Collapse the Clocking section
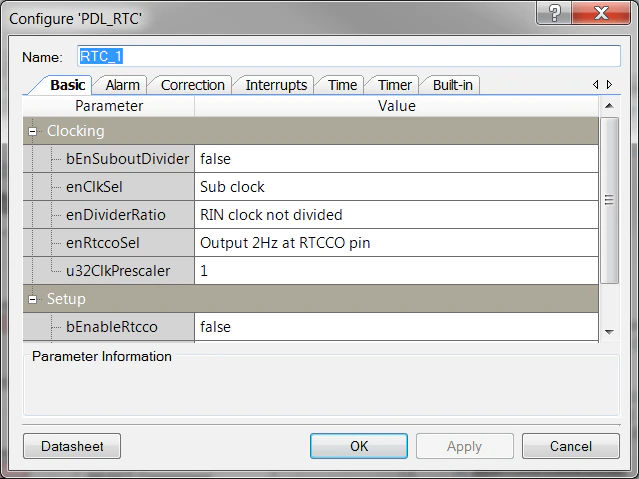 [x=33, y=131]
